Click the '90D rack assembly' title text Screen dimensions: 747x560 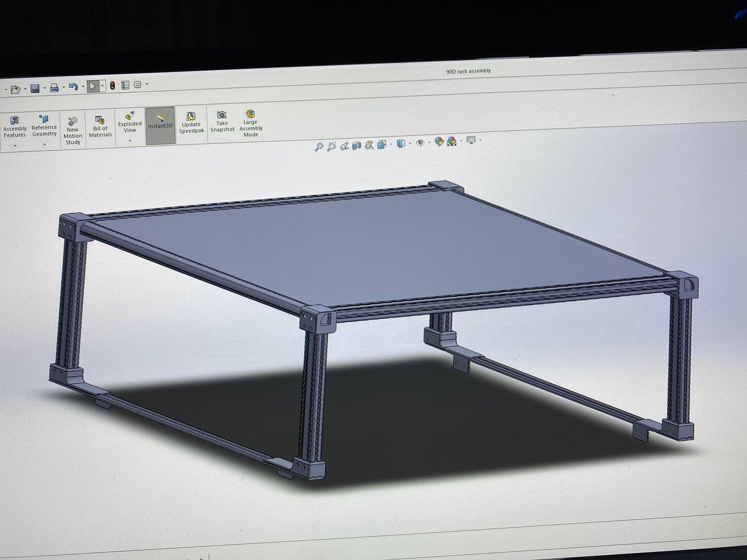(468, 71)
